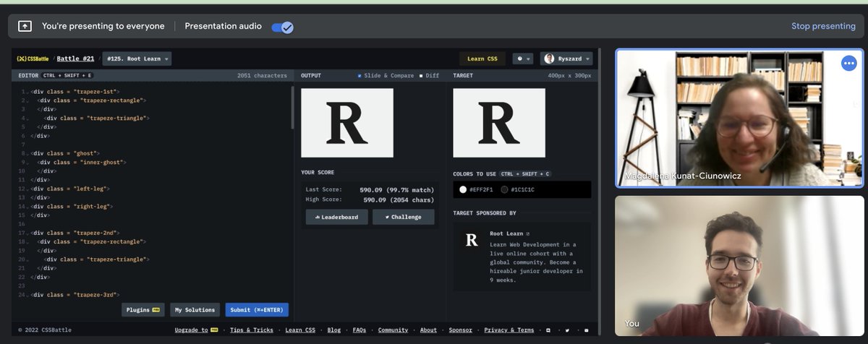Click the Root Learn external link icon
Viewport: 868px width, 344px height.
527,234
